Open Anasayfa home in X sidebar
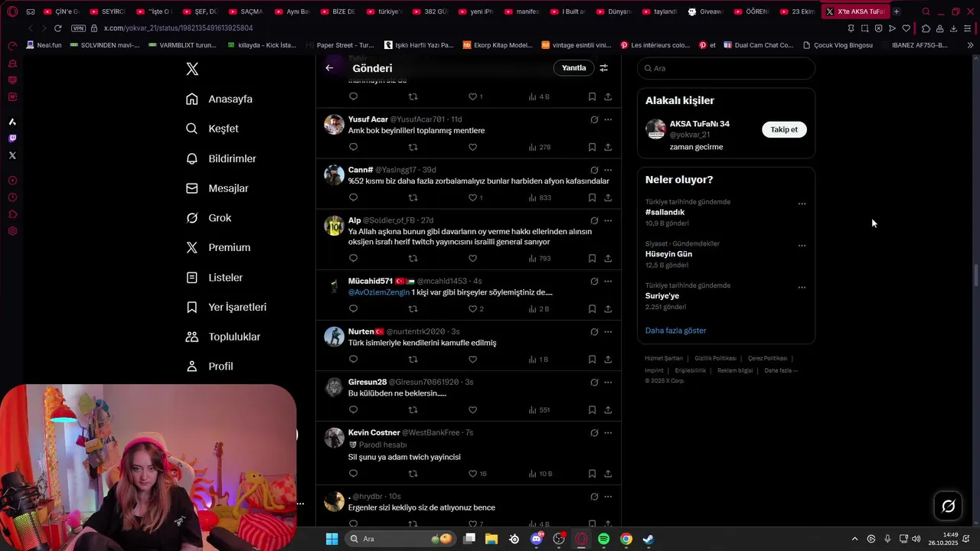The height and width of the screenshot is (551, 980). pos(219,99)
